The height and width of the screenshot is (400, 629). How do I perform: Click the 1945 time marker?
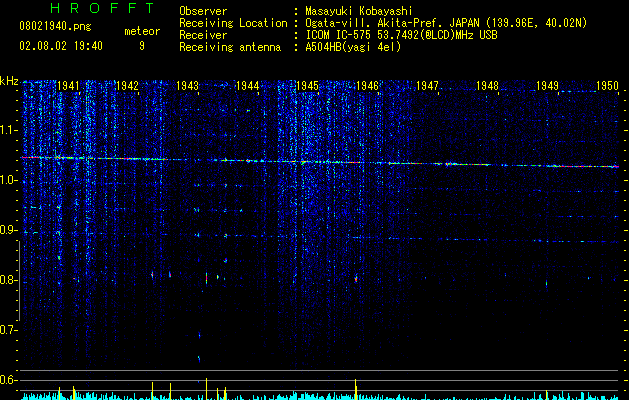[x=307, y=86]
